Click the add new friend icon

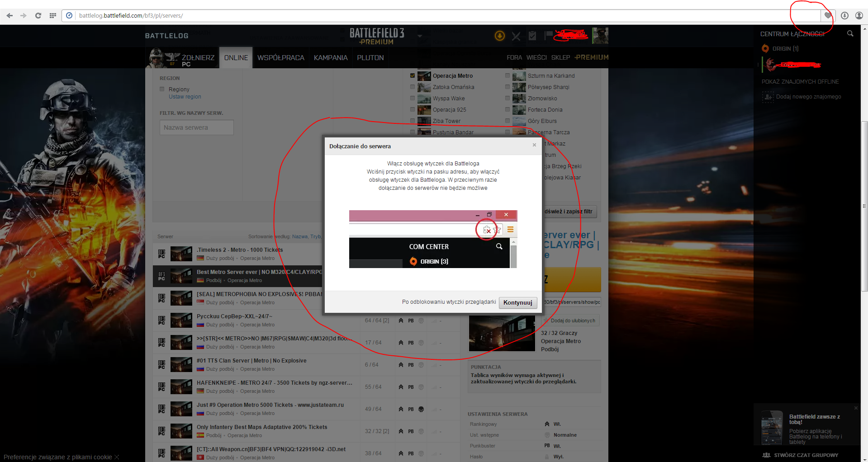pyautogui.click(x=768, y=97)
